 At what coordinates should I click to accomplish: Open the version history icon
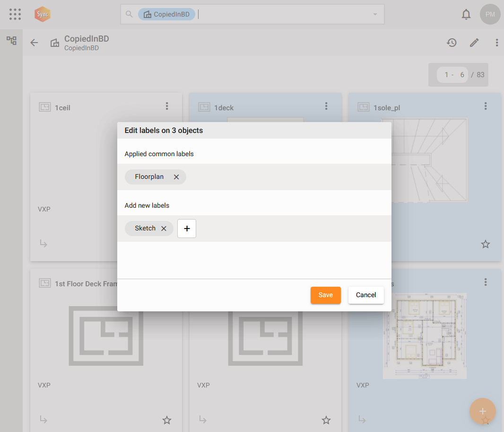click(x=452, y=43)
